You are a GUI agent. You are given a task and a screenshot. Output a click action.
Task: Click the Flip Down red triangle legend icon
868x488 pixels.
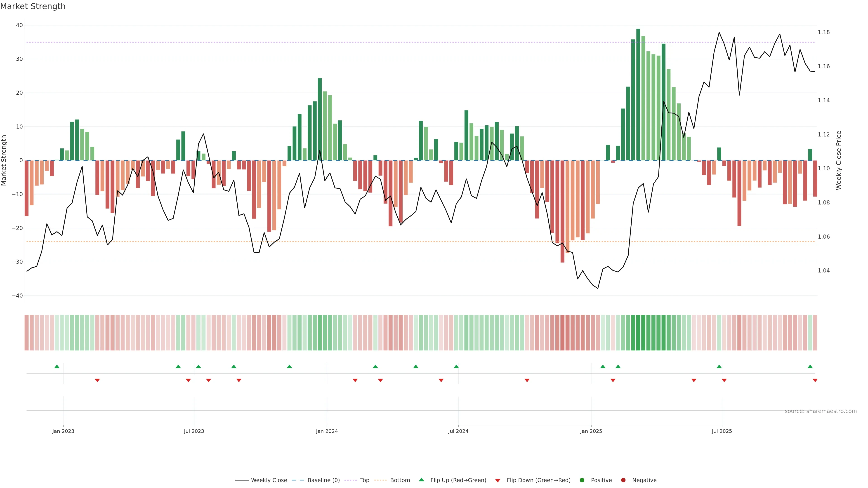498,481
